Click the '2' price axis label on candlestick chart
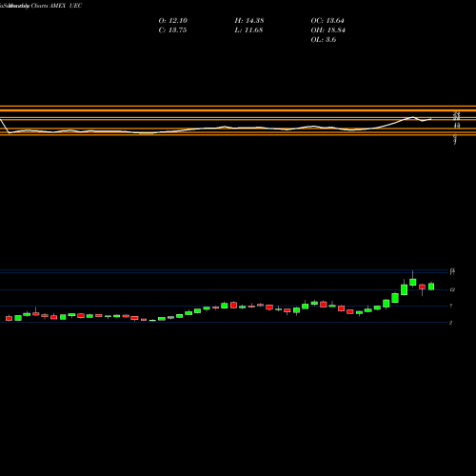476x476 pixels. 451,323
